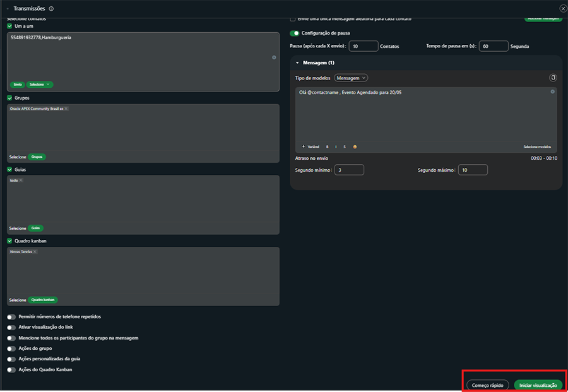
Task: Click the Começo rápido button
Action: point(487,384)
